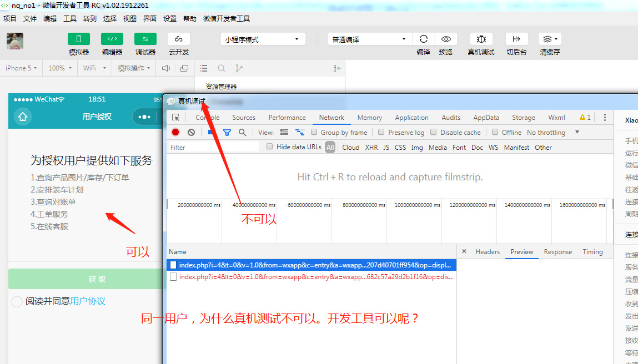Open the 模拟操作 dropdown
Viewport: 638px width, 364px height.
[x=134, y=68]
